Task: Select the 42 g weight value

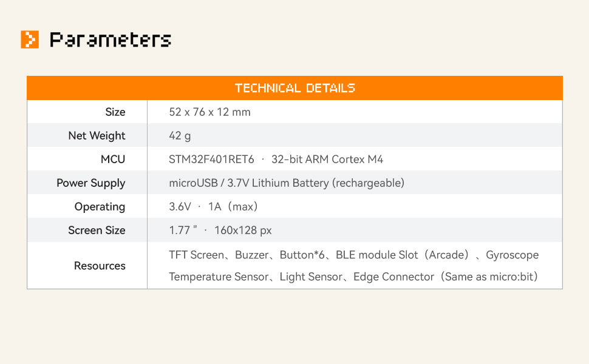Action: pos(180,136)
